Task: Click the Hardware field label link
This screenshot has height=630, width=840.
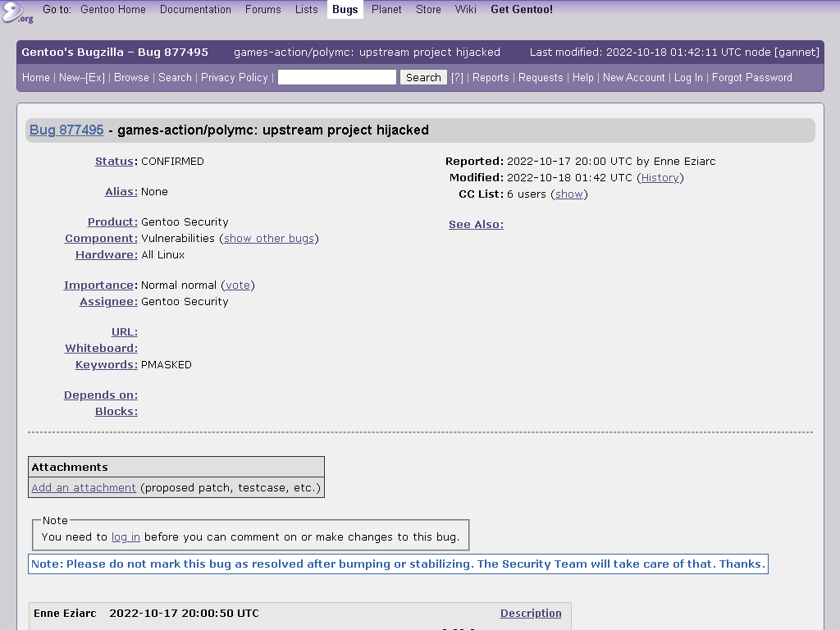Action: coord(107,255)
